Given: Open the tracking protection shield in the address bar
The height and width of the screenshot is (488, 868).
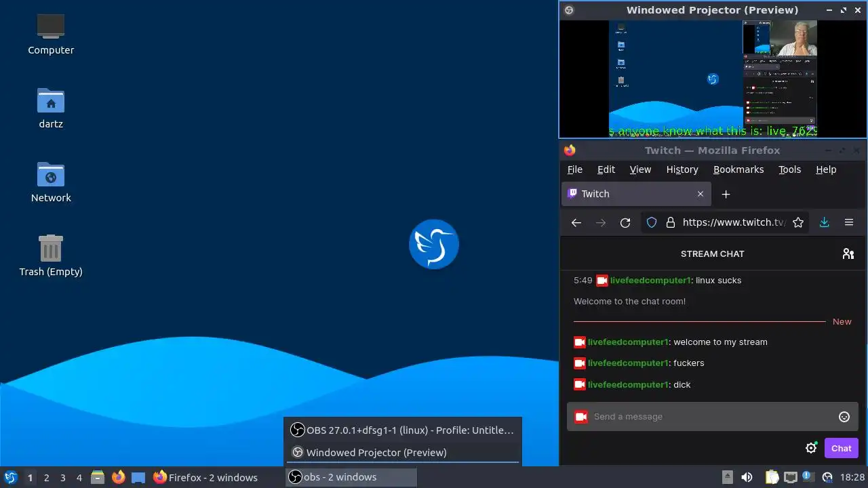Looking at the screenshot, I should [652, 222].
